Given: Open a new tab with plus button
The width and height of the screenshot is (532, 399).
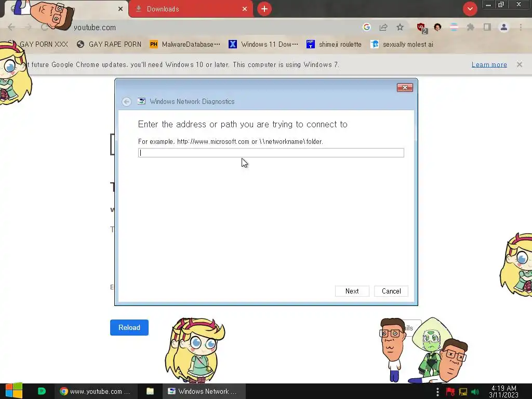Looking at the screenshot, I should point(264,9).
